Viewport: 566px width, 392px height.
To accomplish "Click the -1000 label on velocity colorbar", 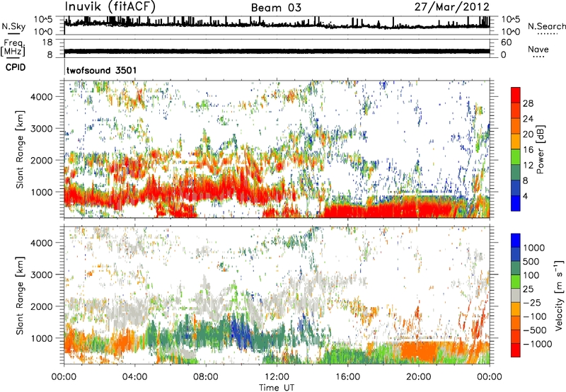I will pos(538,344).
